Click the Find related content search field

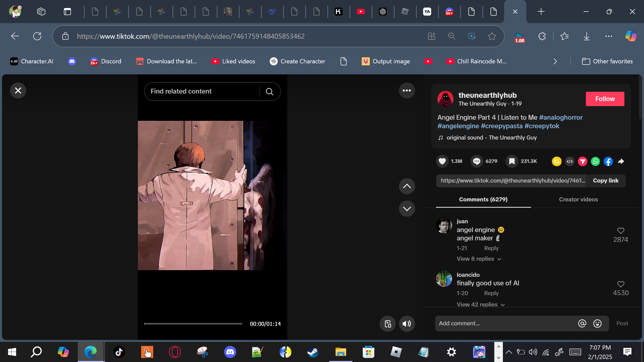click(201, 91)
